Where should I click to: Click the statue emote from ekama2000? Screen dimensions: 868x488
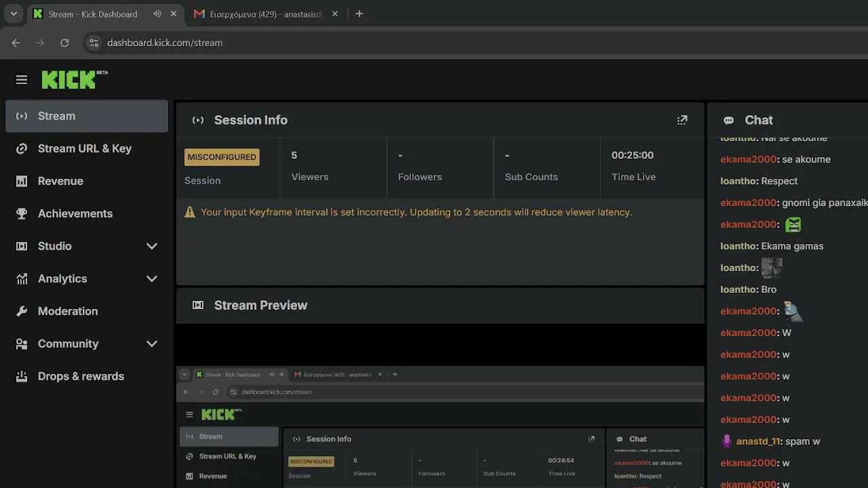pyautogui.click(x=793, y=311)
